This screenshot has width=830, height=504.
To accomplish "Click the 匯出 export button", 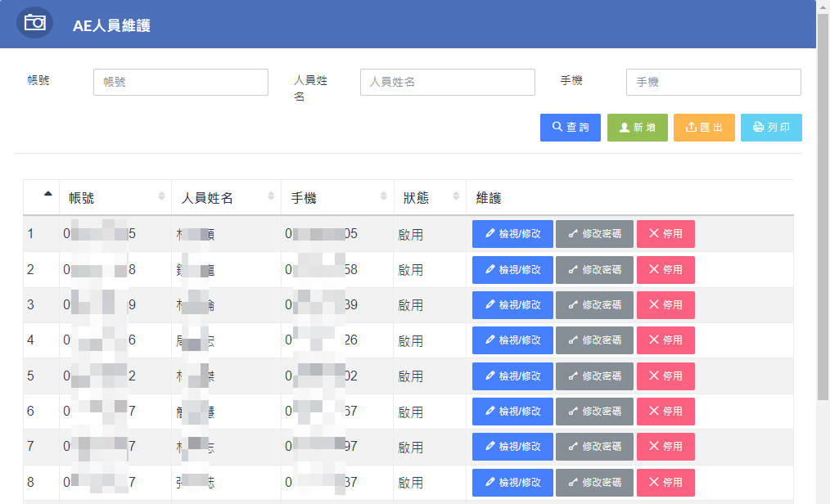I will point(704,128).
